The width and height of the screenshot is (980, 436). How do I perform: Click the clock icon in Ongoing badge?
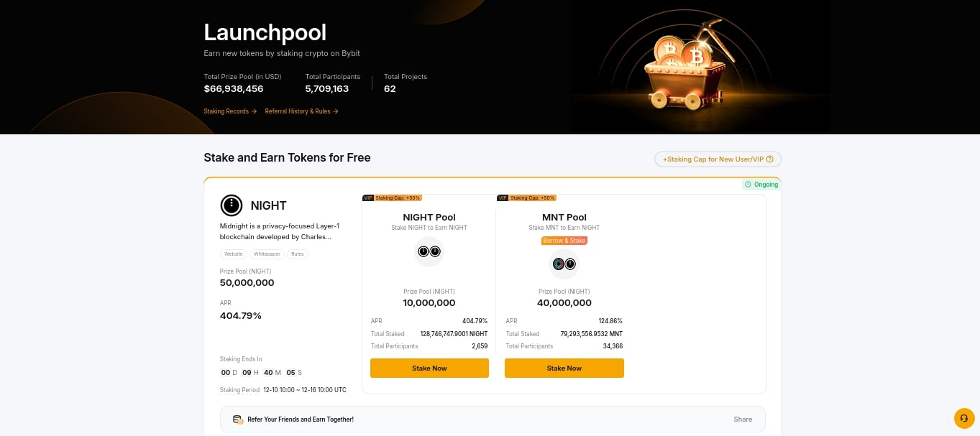(x=748, y=185)
